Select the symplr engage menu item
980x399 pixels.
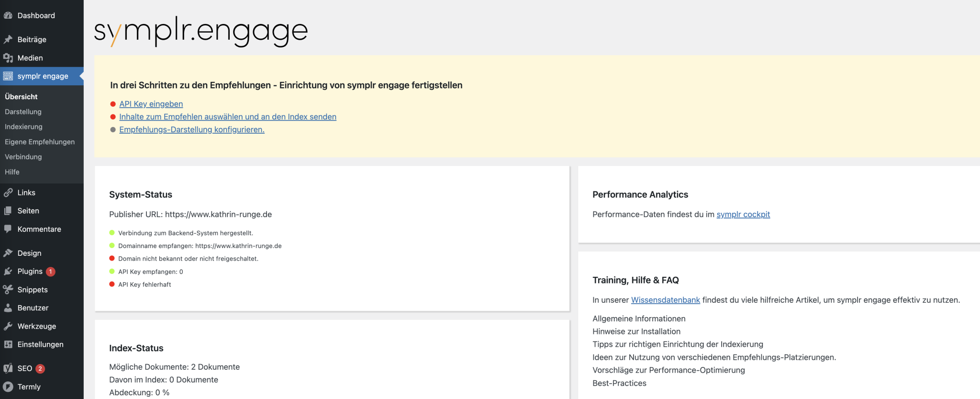click(42, 76)
